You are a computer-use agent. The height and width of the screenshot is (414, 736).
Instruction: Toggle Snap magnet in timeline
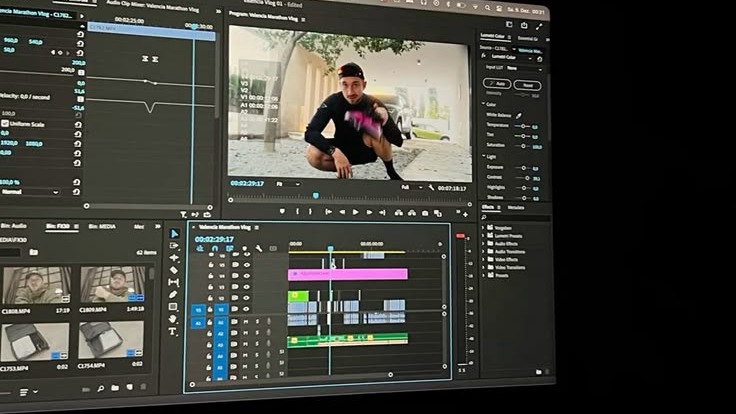point(215,248)
